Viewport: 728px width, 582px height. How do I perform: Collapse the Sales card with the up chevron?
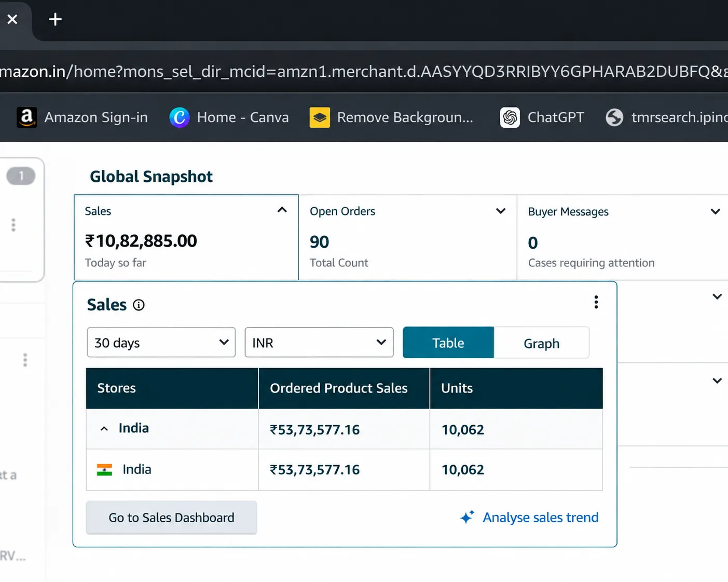tap(282, 210)
